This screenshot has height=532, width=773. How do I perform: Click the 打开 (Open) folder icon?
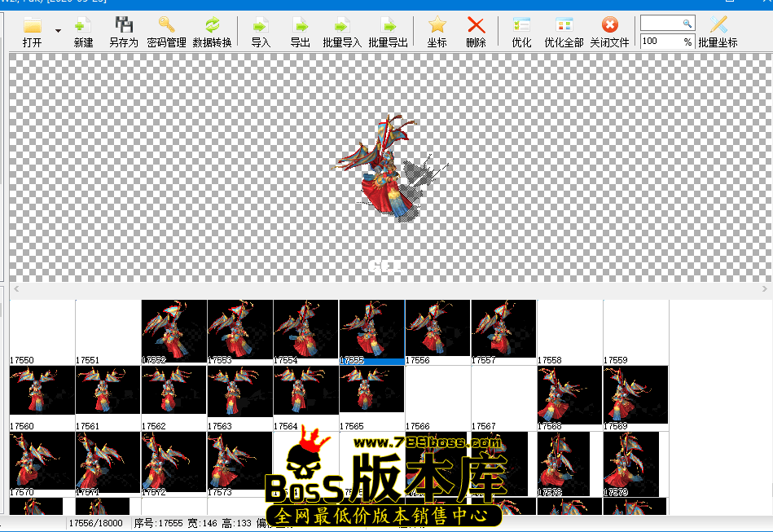(33, 26)
